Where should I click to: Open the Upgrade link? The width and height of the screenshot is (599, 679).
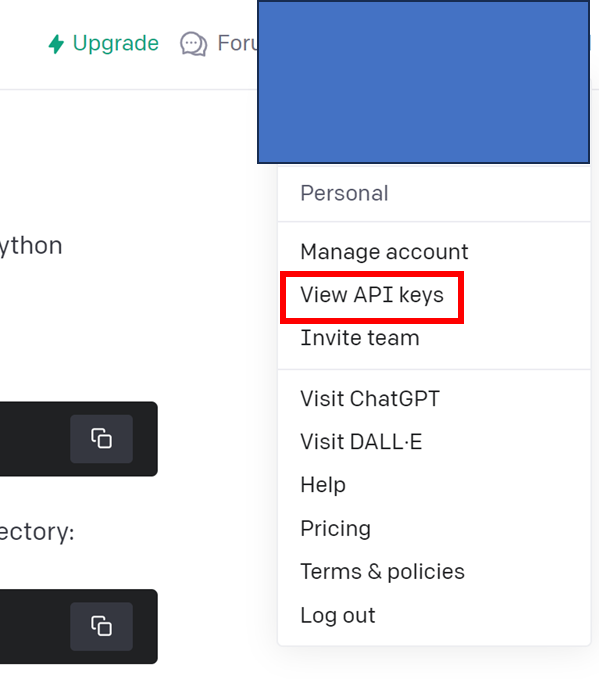point(104,44)
